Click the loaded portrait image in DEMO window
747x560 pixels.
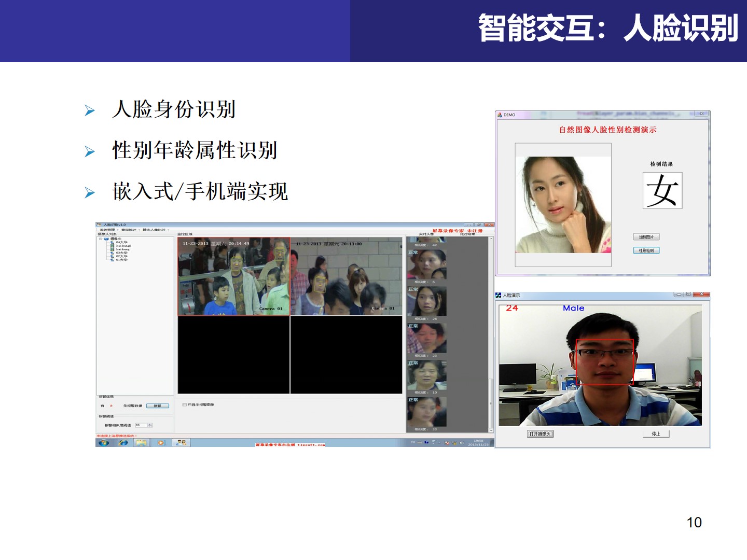pyautogui.click(x=563, y=205)
